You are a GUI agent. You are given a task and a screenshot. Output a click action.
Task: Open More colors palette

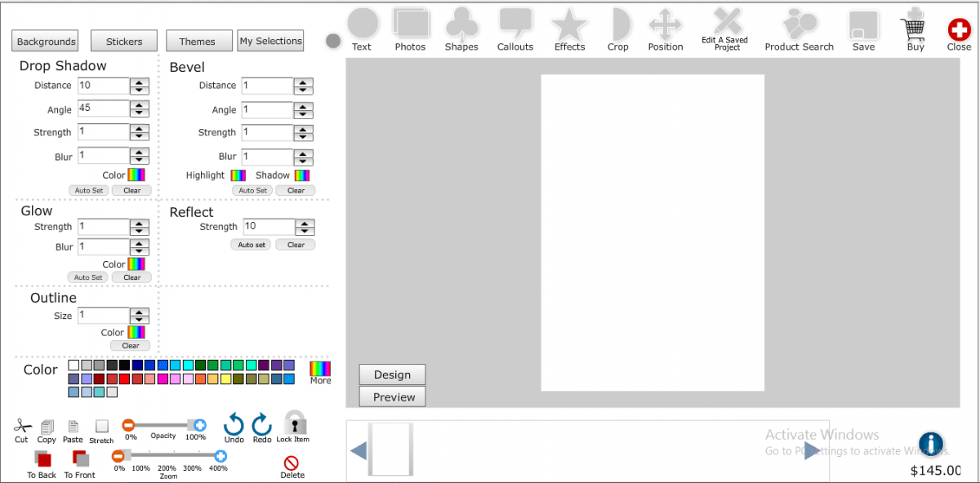pyautogui.click(x=320, y=369)
